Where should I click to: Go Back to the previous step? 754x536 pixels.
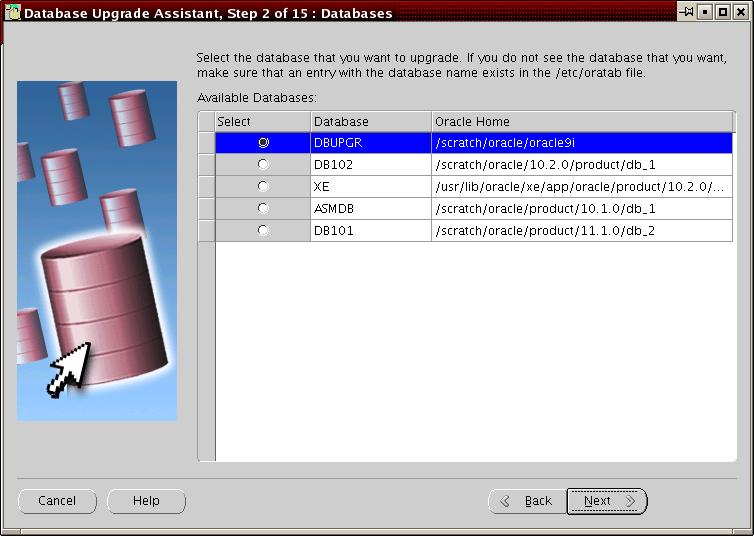(528, 501)
